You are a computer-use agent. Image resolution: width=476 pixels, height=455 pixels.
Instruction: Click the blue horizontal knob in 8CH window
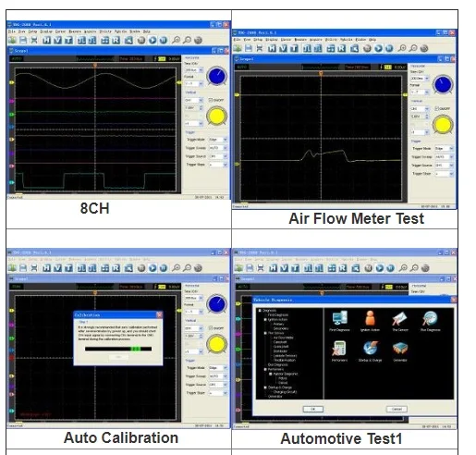pos(217,76)
